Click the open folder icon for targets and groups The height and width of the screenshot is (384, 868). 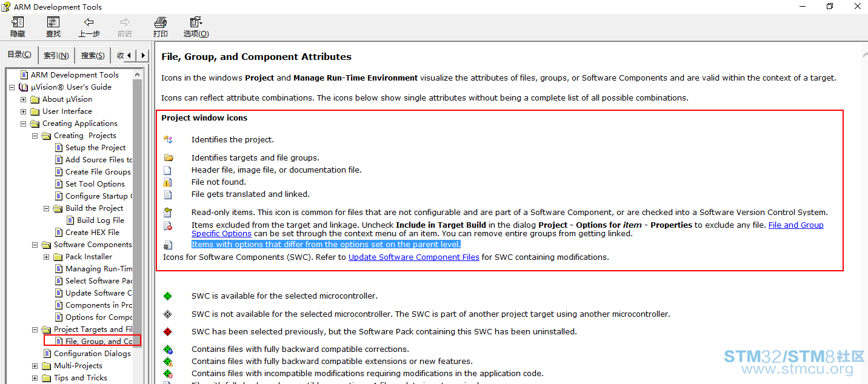pyautogui.click(x=169, y=157)
